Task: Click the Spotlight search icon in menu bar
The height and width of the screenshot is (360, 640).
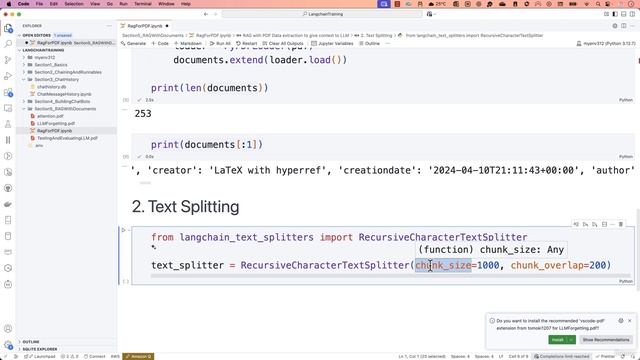Action: 598,4
